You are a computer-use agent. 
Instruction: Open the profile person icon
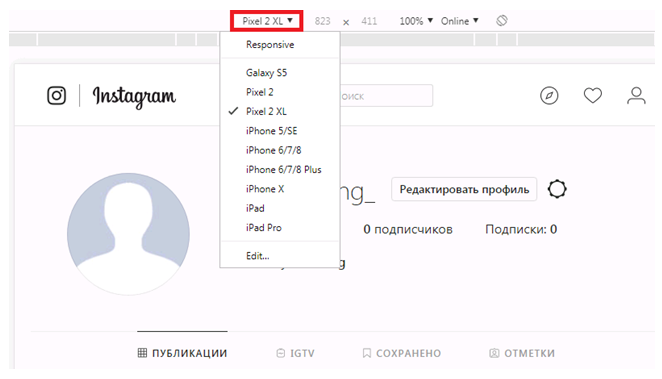pos(636,96)
